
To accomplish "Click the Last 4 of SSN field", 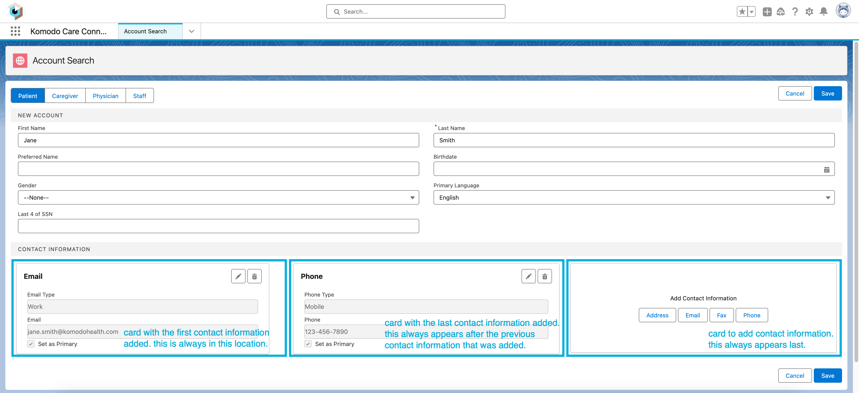I will tap(218, 226).
